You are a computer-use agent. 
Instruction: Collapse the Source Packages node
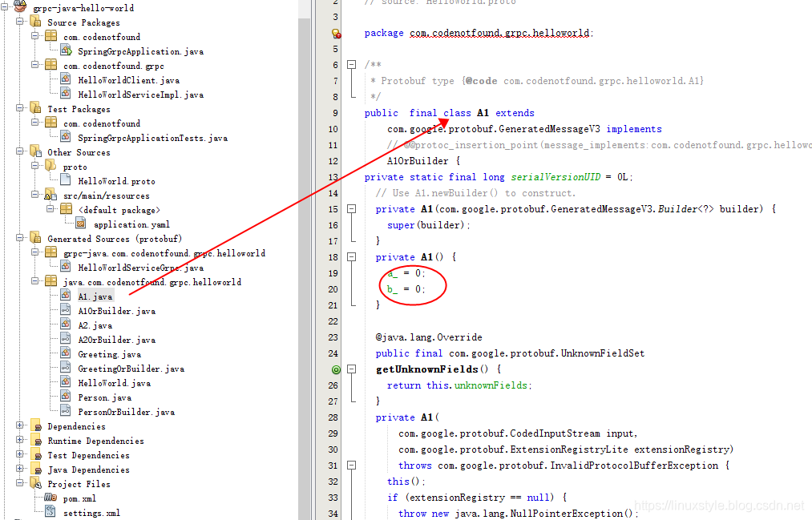20,21
